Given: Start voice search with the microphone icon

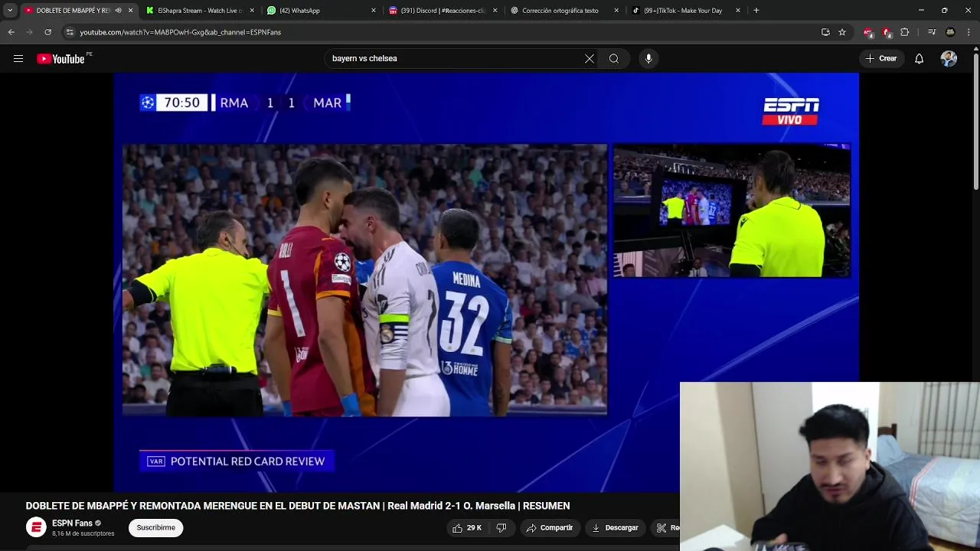Looking at the screenshot, I should (x=648, y=59).
